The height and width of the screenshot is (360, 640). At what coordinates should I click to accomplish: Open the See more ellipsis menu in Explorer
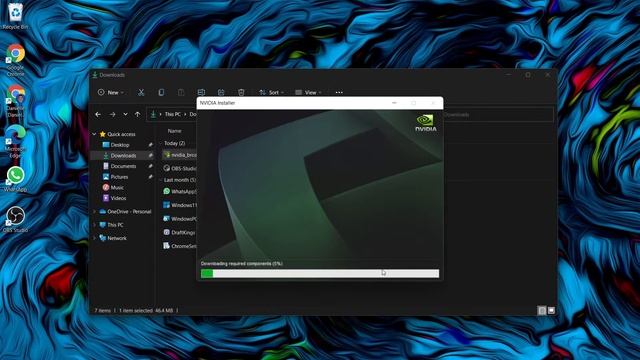339,93
